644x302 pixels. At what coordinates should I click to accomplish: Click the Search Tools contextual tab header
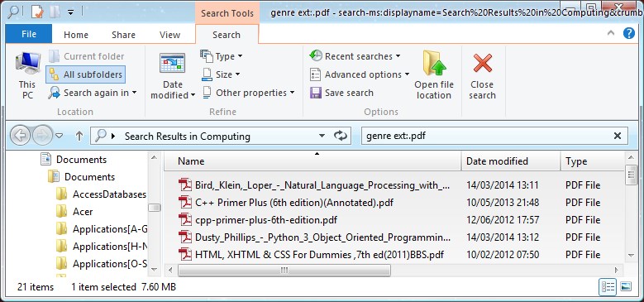tap(227, 13)
